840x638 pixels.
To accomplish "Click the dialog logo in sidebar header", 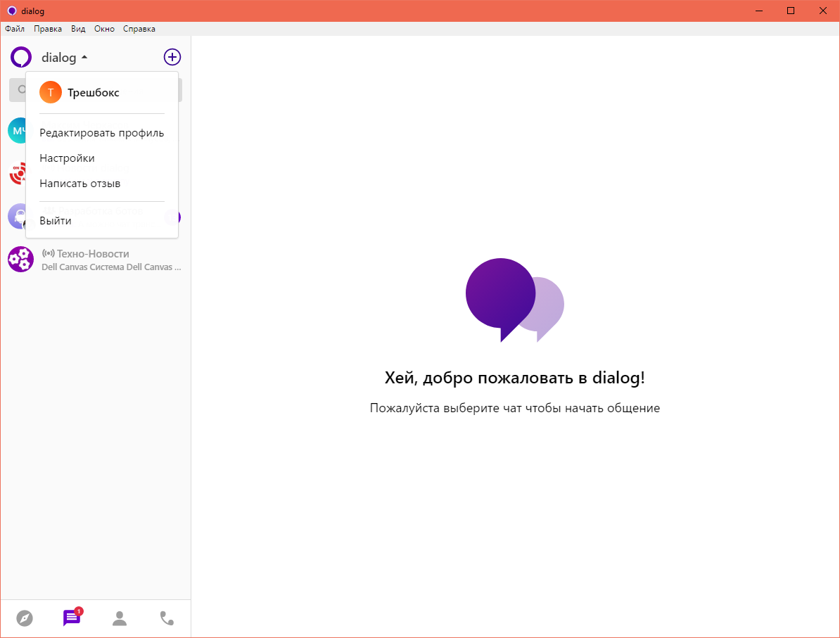I will [21, 57].
